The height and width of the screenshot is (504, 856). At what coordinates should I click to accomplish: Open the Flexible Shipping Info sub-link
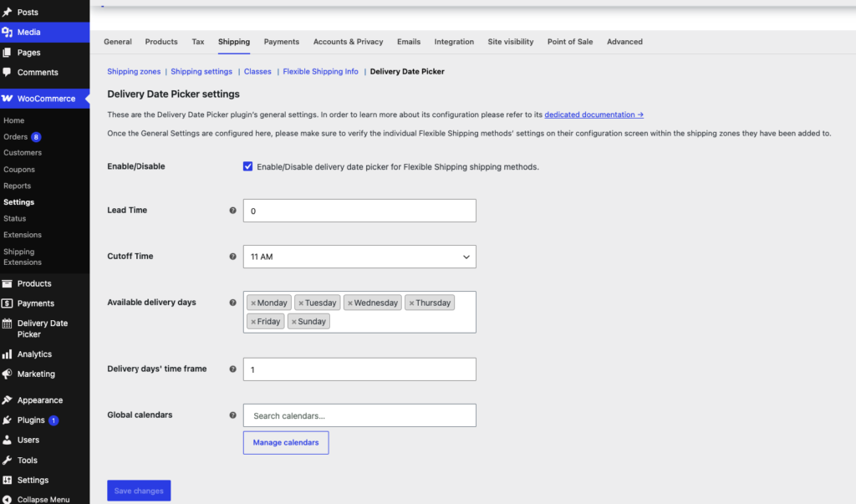(320, 72)
